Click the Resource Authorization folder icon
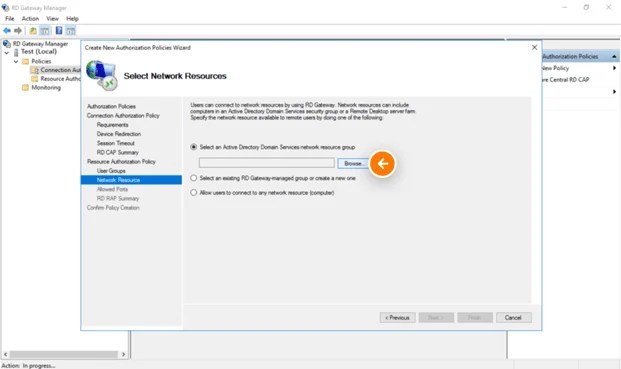Image resolution: width=621 pixels, height=369 pixels. point(35,79)
